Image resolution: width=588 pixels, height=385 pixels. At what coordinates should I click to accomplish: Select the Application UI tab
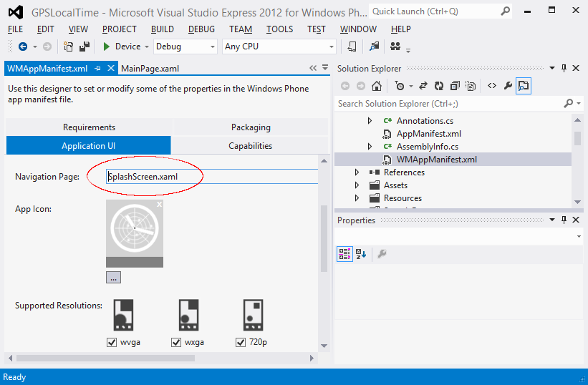pos(89,146)
